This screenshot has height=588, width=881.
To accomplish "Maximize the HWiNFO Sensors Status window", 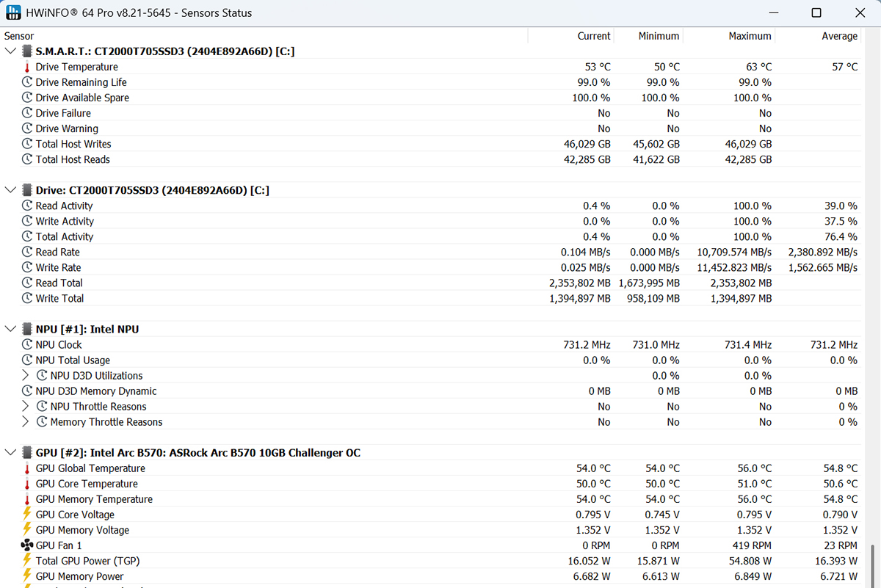I will pos(816,12).
